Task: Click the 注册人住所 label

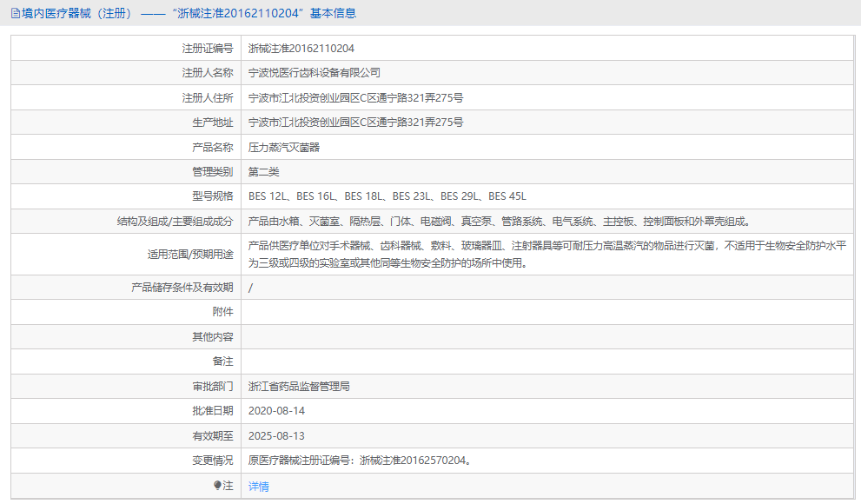Action: (x=208, y=97)
